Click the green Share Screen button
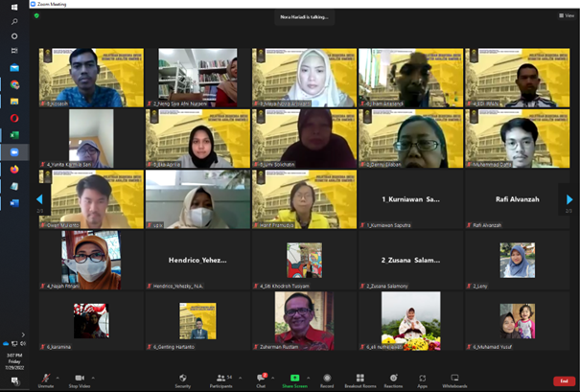The height and width of the screenshot is (392, 580). tap(294, 380)
